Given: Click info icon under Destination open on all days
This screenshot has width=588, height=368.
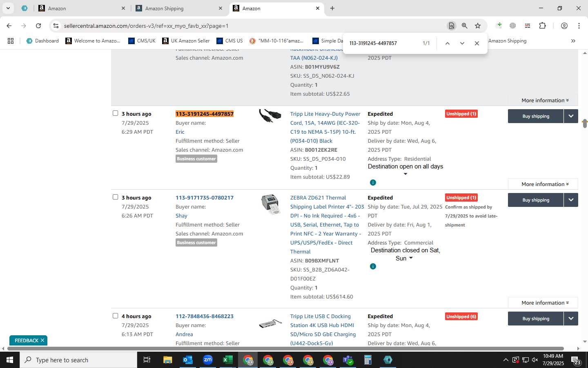Looking at the screenshot, I should coord(373,182).
